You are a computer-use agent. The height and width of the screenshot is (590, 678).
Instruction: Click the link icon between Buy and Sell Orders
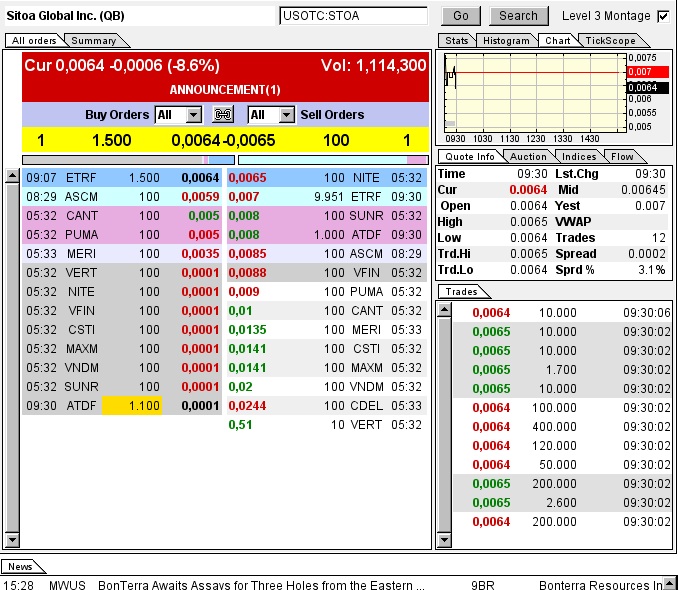pos(223,115)
